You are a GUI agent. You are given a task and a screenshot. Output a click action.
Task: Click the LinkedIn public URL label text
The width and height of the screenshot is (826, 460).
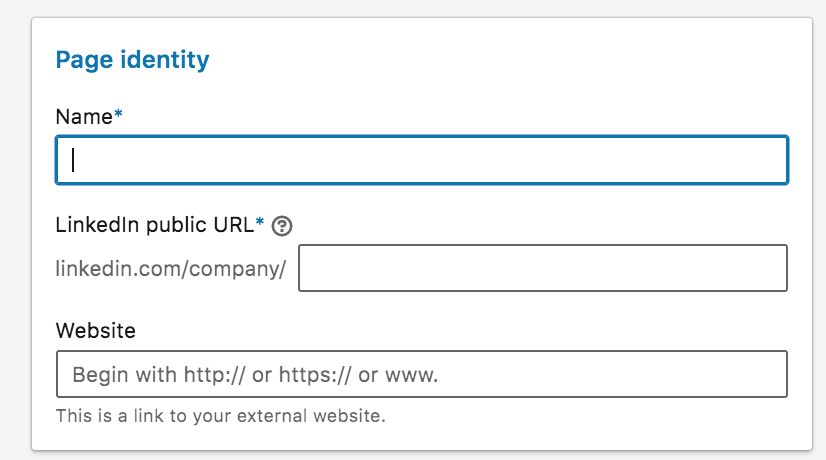coord(155,225)
